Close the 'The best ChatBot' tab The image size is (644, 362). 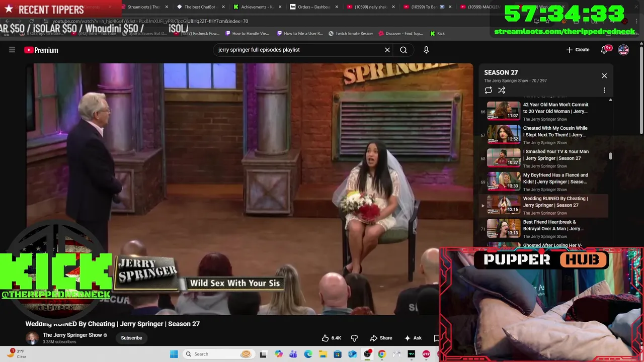[x=222, y=7]
